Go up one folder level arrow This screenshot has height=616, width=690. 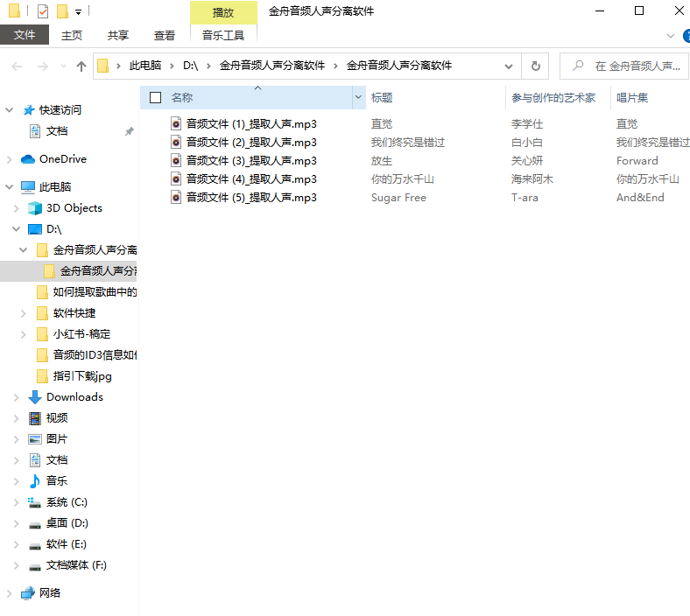[x=81, y=66]
